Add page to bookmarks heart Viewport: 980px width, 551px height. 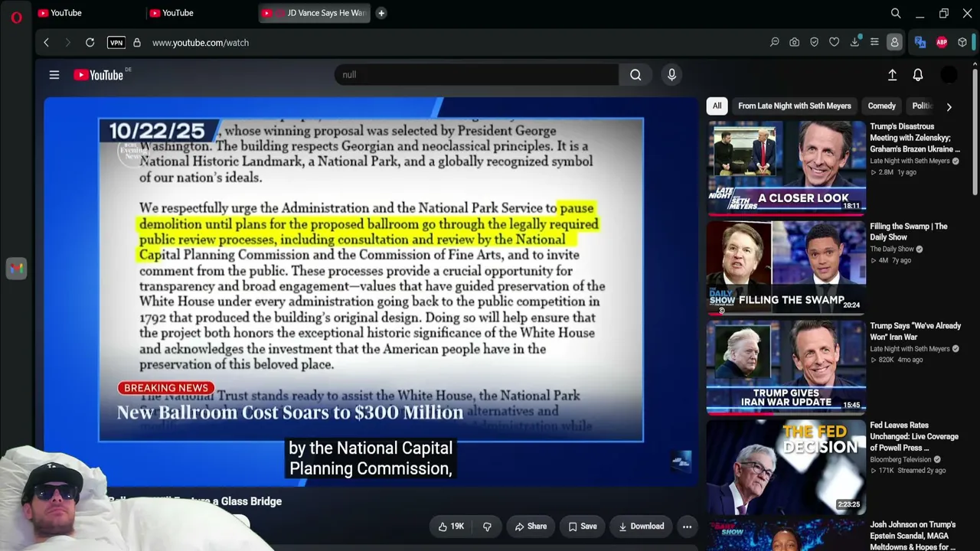tap(835, 43)
